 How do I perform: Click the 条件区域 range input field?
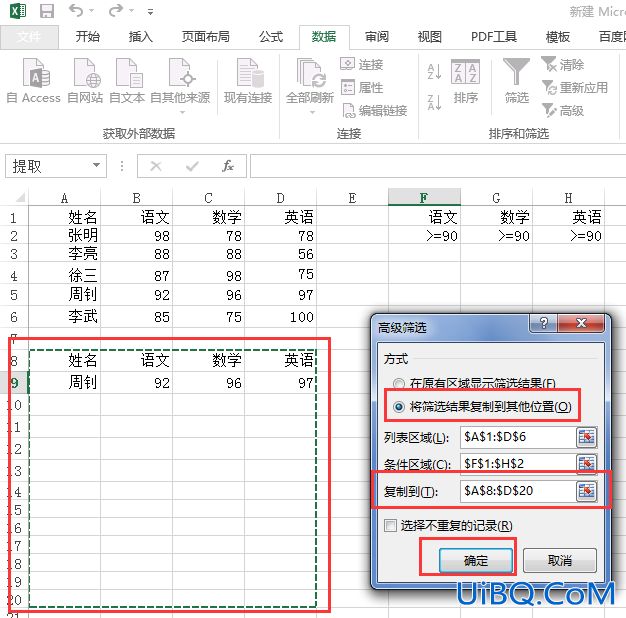tap(517, 464)
